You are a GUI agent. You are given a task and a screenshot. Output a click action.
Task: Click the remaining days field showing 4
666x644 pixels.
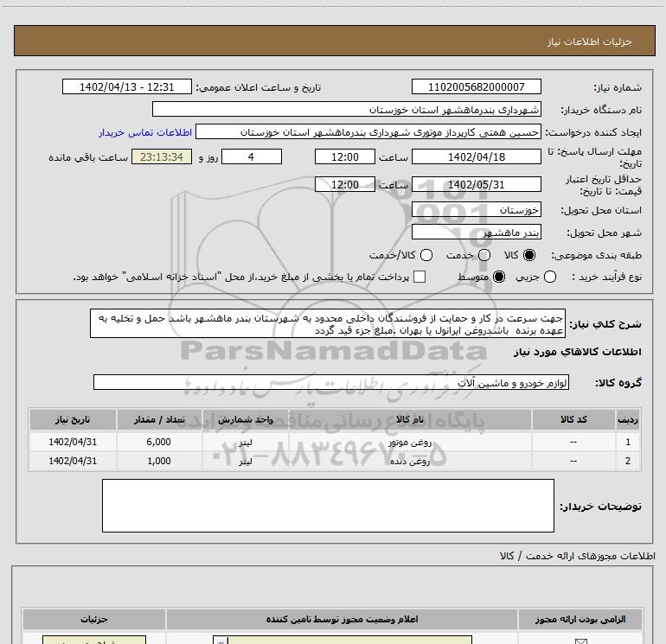coord(252,156)
